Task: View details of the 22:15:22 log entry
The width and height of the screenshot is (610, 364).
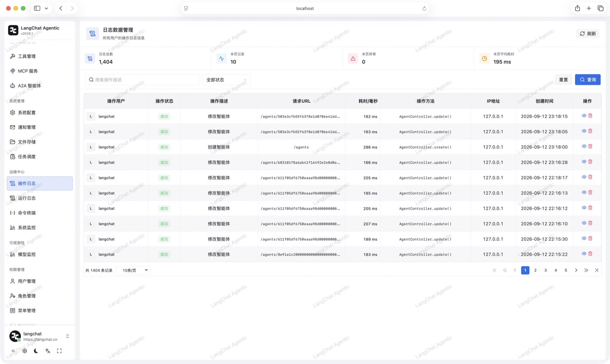Action: tap(584, 254)
